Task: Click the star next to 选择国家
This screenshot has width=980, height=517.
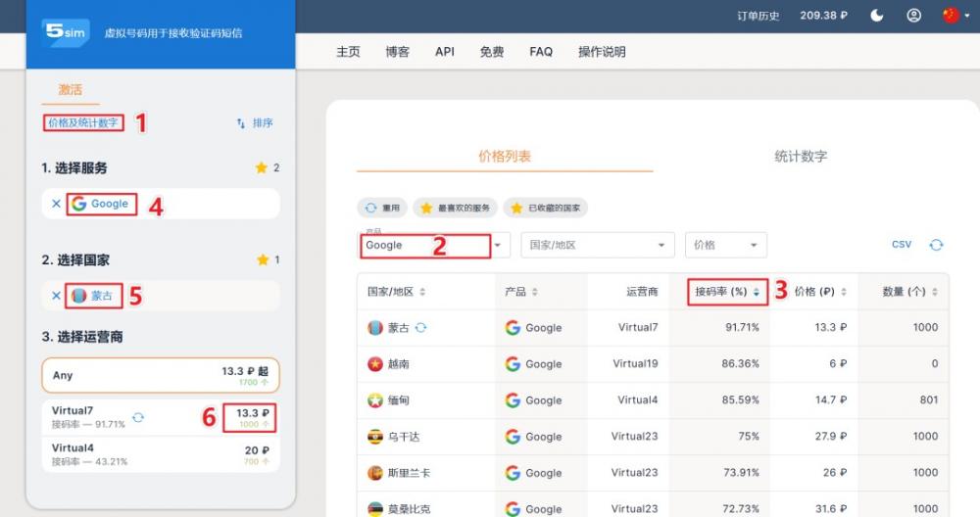Action: [263, 259]
